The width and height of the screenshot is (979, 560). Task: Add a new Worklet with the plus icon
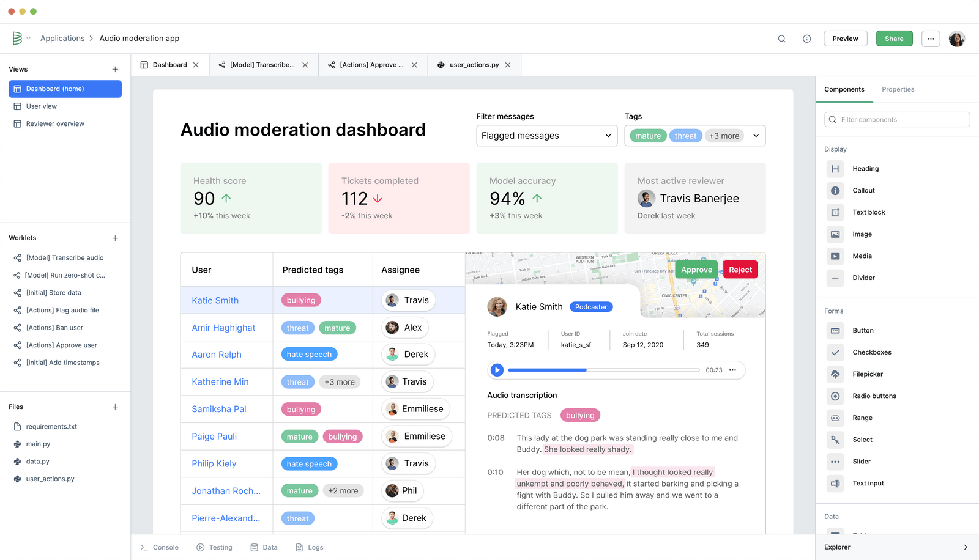point(115,238)
